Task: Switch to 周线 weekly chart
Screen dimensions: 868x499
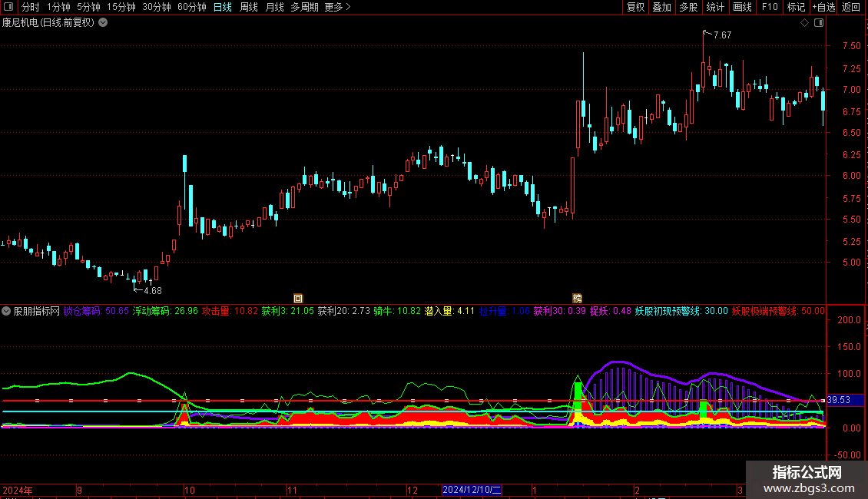Action: click(x=249, y=7)
